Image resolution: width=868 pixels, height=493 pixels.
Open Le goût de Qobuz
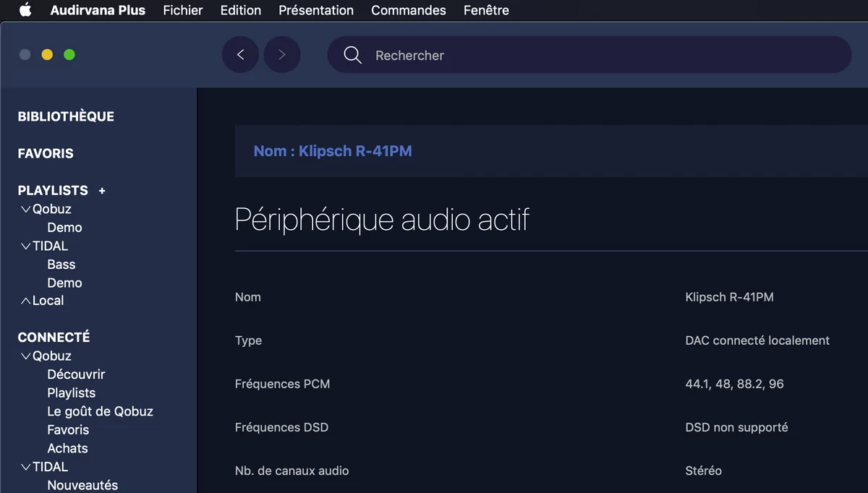pyautogui.click(x=101, y=411)
